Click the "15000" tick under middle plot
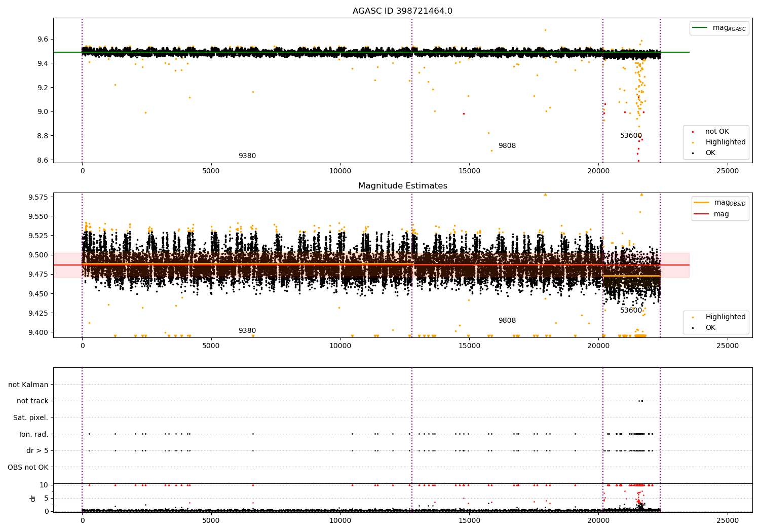The image size is (760, 532). coord(469,346)
